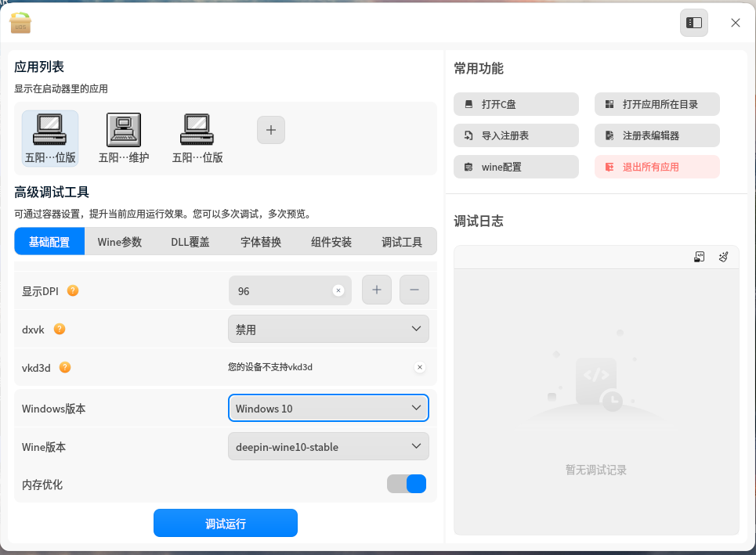
Task: Click the 您的设备不支持vkd3d message
Action: tap(270, 367)
